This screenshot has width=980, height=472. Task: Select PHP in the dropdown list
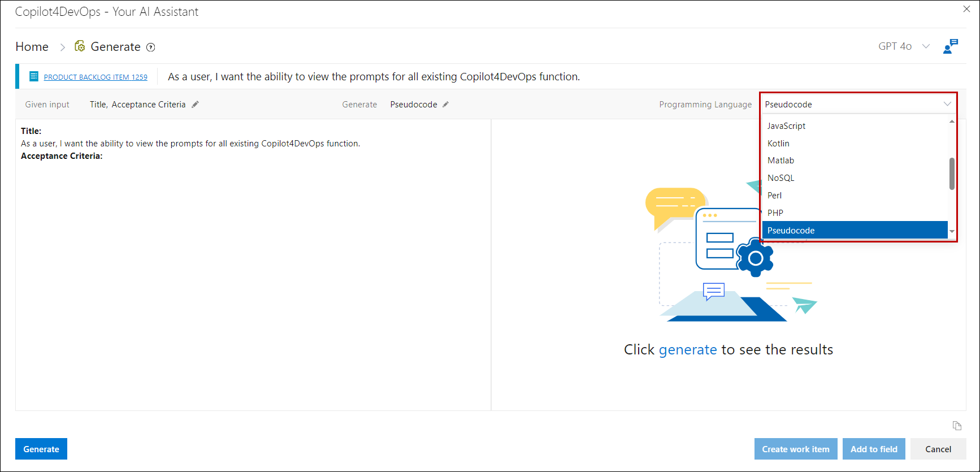point(855,213)
